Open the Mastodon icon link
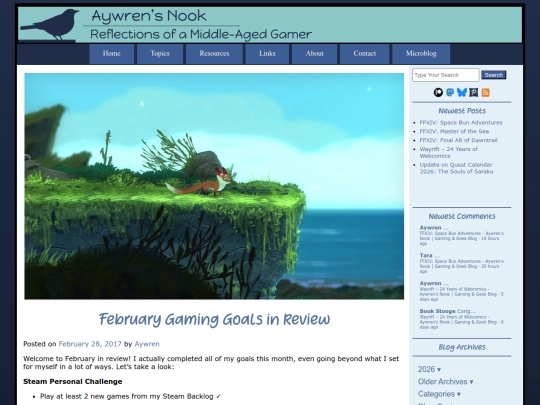Image resolution: width=540 pixels, height=405 pixels. pos(450,92)
